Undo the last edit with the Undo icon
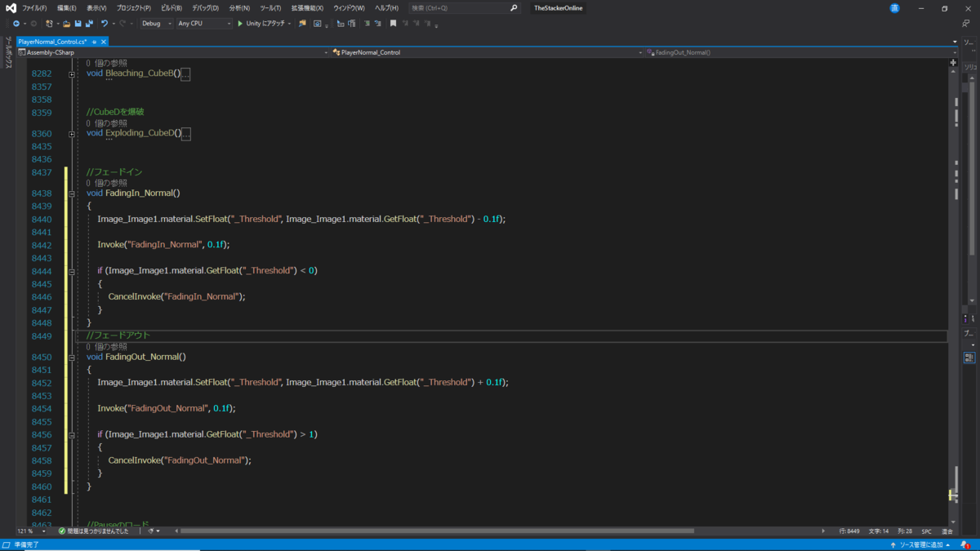980x551 pixels. (x=105, y=24)
